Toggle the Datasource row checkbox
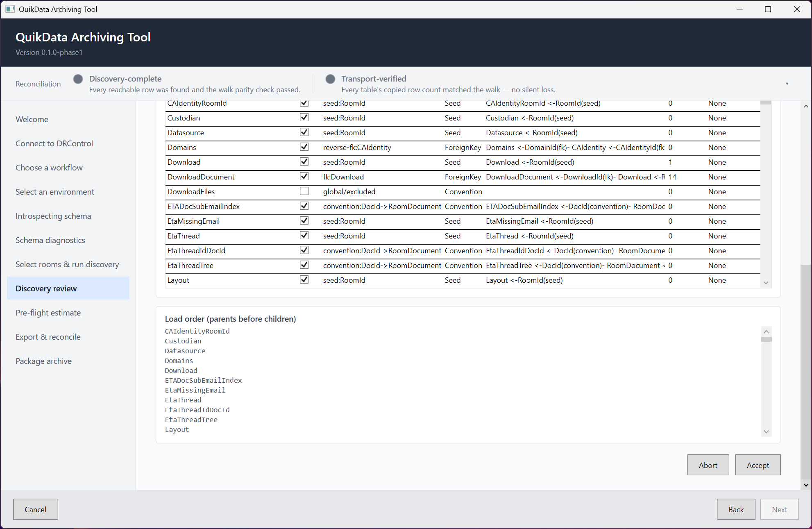 (304, 132)
